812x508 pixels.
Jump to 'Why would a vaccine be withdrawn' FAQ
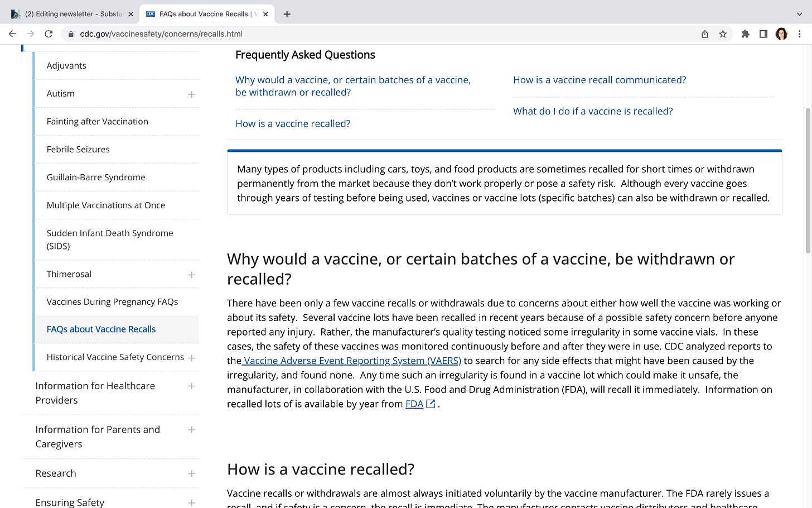[x=353, y=86]
